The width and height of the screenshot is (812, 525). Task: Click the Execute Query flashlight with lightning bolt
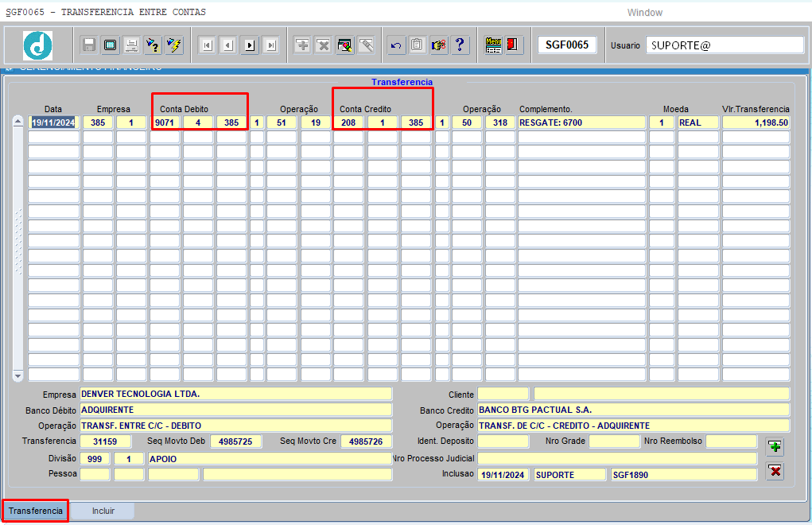pos(174,45)
